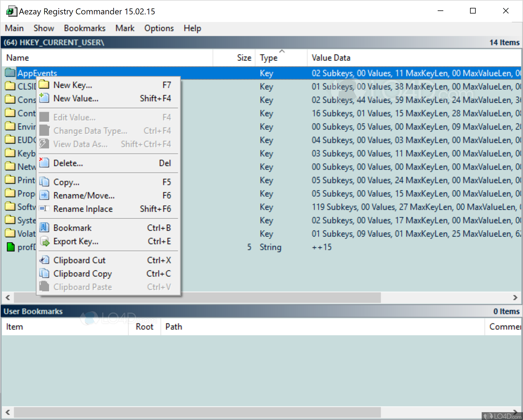Choose Rename Inplace from the context menu

pos(83,209)
